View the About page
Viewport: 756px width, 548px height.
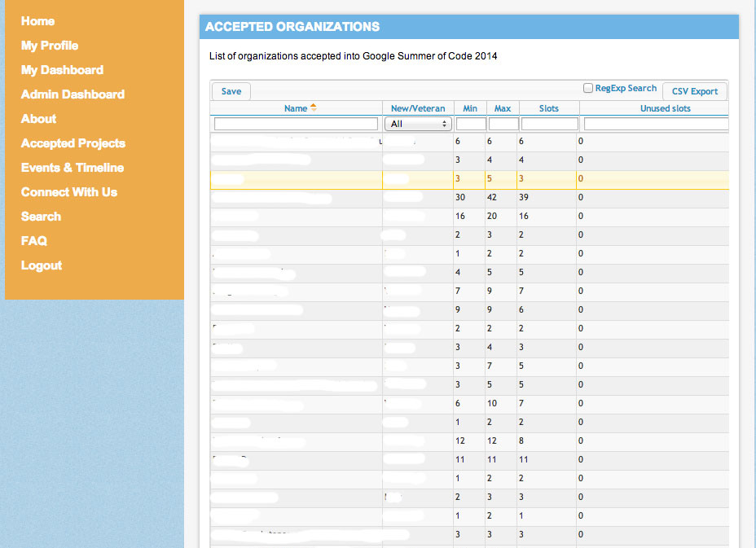point(38,119)
